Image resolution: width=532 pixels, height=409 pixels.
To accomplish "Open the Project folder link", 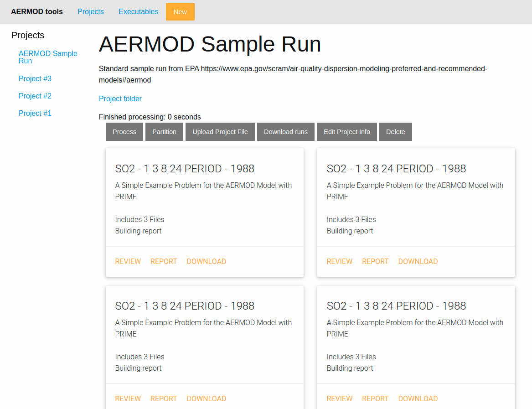I will pyautogui.click(x=120, y=99).
